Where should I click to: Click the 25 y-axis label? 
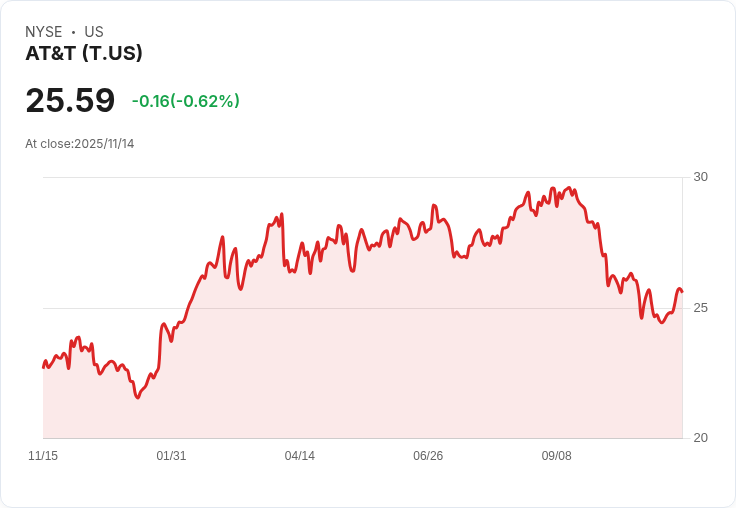point(700,307)
